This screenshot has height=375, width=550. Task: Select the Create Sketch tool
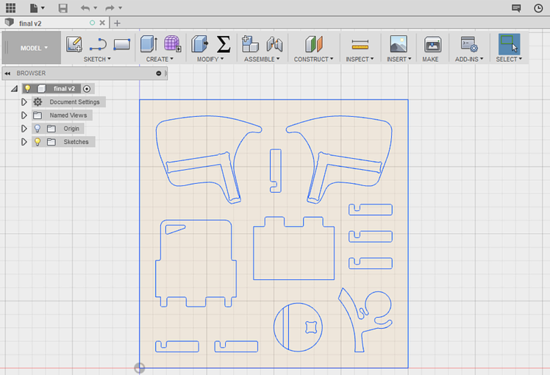(74, 44)
